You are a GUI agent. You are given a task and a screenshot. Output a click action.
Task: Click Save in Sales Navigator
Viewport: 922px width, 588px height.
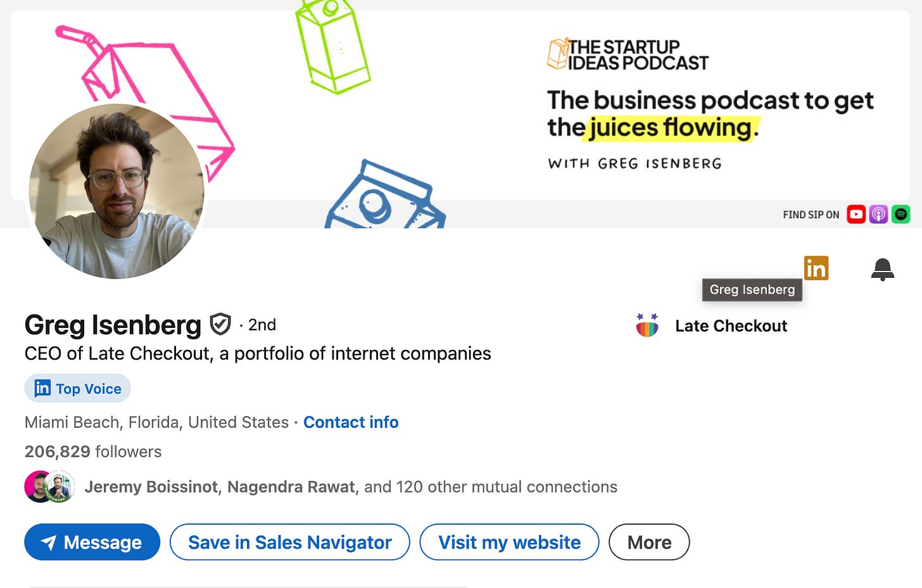tap(289, 542)
